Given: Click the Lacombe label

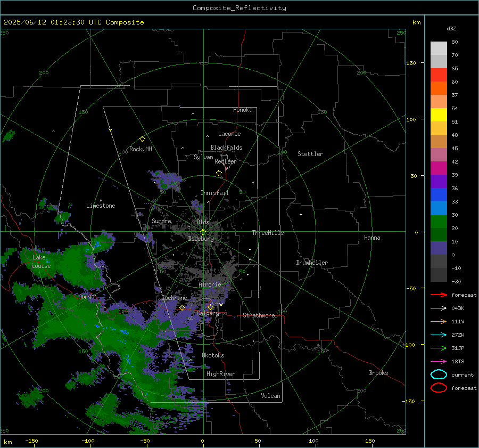Looking at the screenshot, I should tap(229, 134).
